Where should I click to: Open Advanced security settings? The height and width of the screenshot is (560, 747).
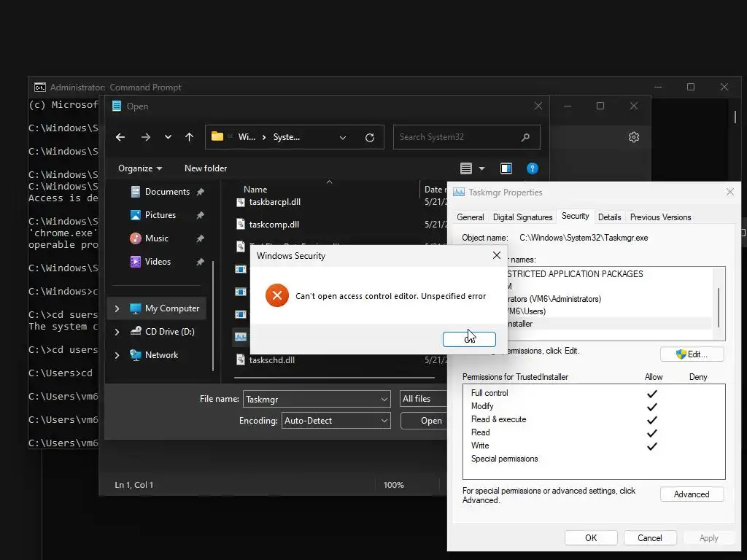click(x=692, y=494)
